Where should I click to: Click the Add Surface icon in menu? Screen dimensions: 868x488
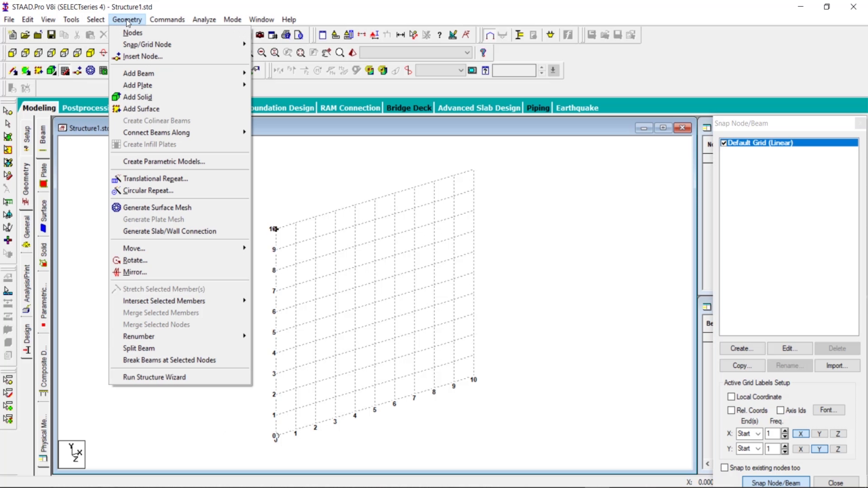117,109
